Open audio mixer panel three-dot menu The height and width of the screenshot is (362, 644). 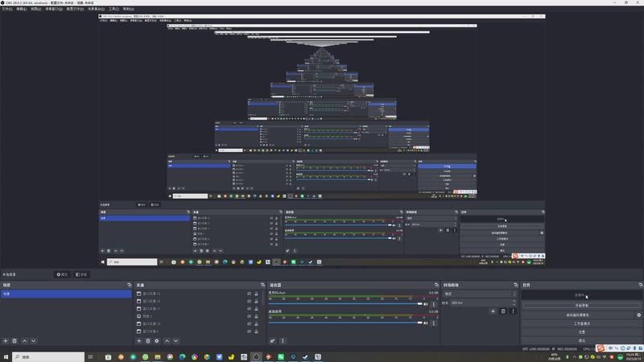coord(283,340)
